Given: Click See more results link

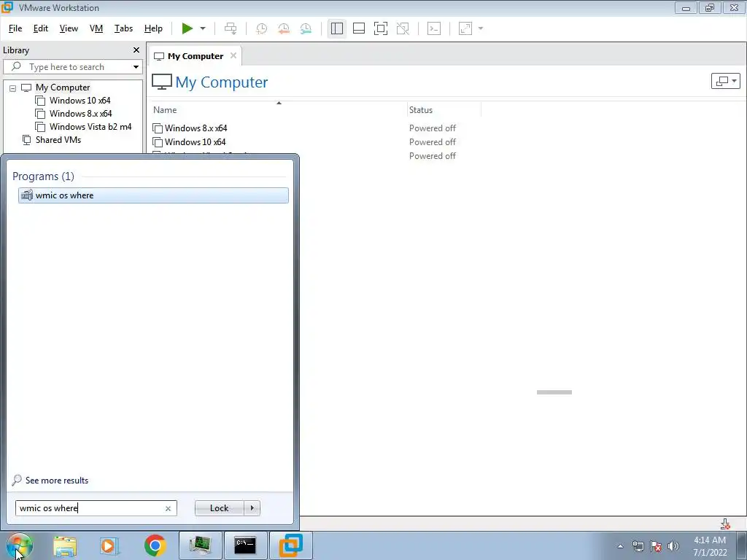Looking at the screenshot, I should [57, 481].
